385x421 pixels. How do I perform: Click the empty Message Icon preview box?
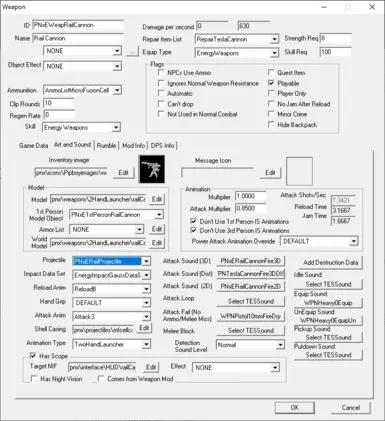click(x=299, y=171)
